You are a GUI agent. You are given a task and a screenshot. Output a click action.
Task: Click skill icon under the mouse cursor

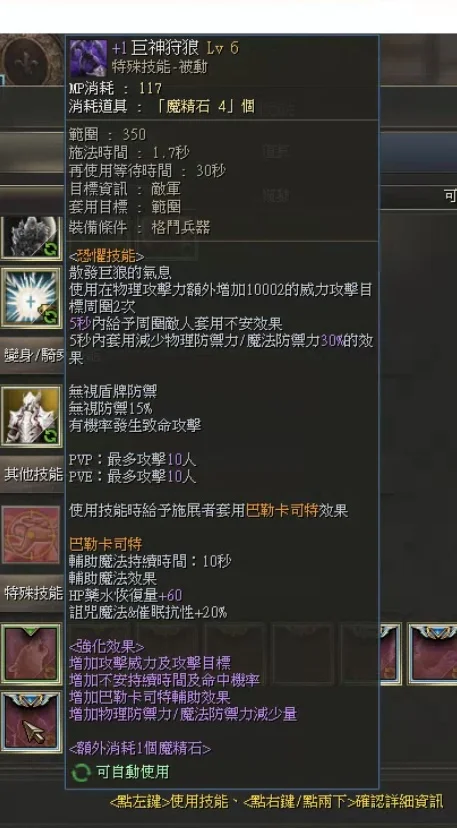pyautogui.click(x=31, y=721)
